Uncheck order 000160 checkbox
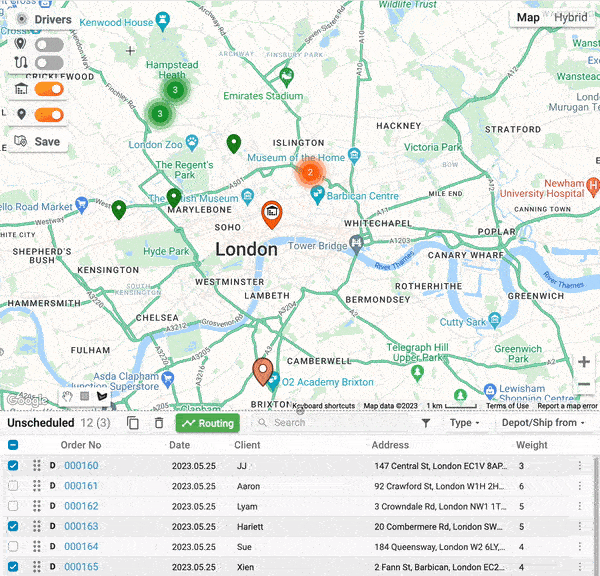The image size is (600, 576). click(13, 465)
